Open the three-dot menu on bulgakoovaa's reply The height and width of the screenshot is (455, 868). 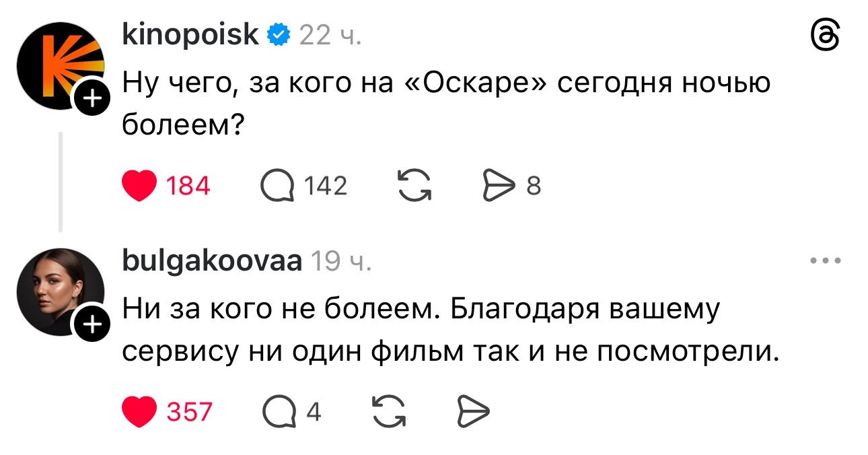tap(826, 261)
